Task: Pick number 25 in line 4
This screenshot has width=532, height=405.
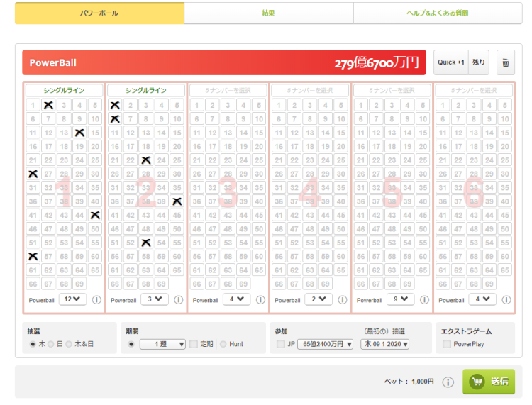Action: (341, 160)
